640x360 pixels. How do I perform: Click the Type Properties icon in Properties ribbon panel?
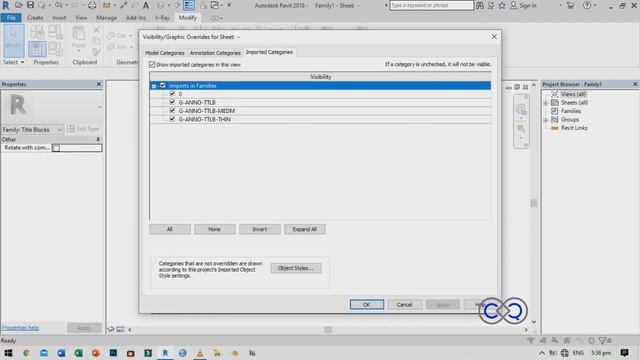(x=37, y=32)
